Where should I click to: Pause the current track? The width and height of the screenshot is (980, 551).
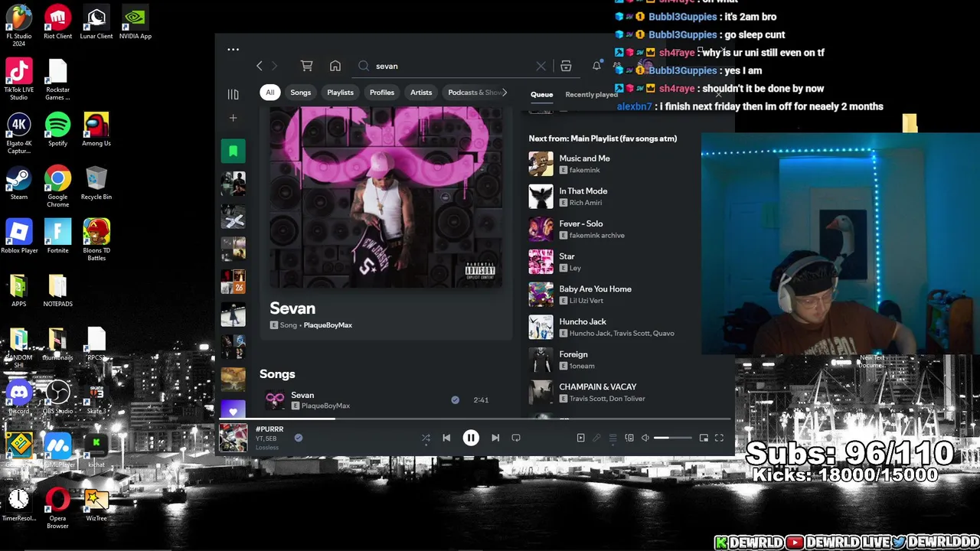(x=471, y=438)
